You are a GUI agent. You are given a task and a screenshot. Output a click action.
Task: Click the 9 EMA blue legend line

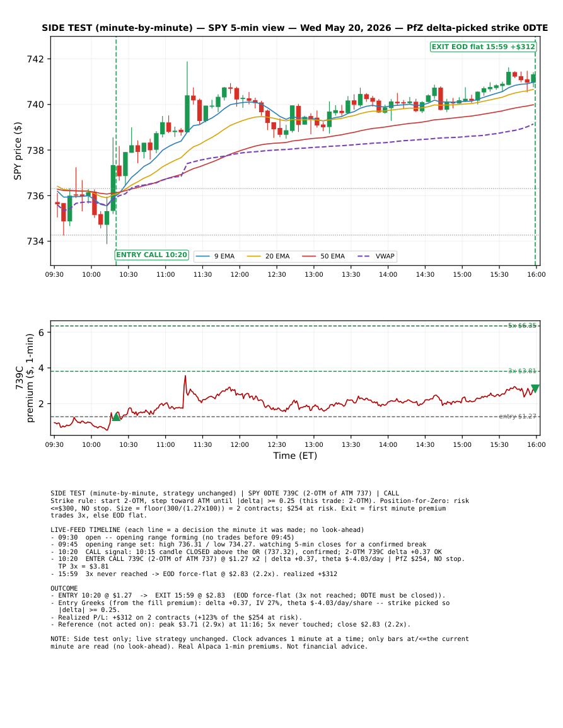click(203, 257)
